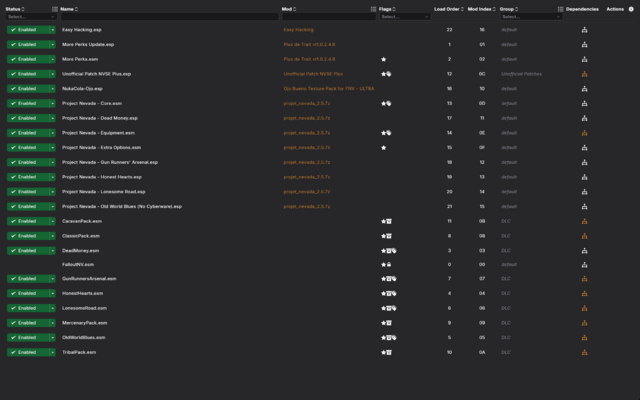Click the Mod filter text field
This screenshot has width=640, height=400.
[329, 17]
